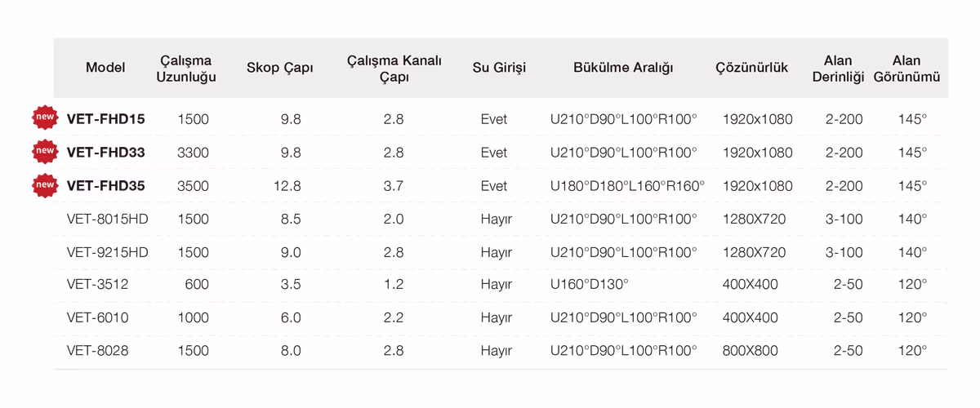Click the Çözünürlük column header
Screen dimensions: 980x408
click(x=751, y=68)
